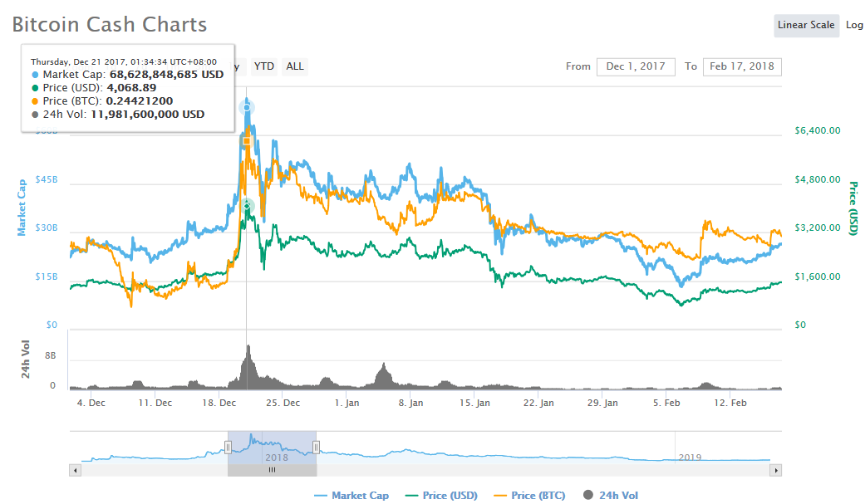Viewport: 865px width, 504px height.
Task: Click the 12. Feb axis label
Action: pos(730,403)
